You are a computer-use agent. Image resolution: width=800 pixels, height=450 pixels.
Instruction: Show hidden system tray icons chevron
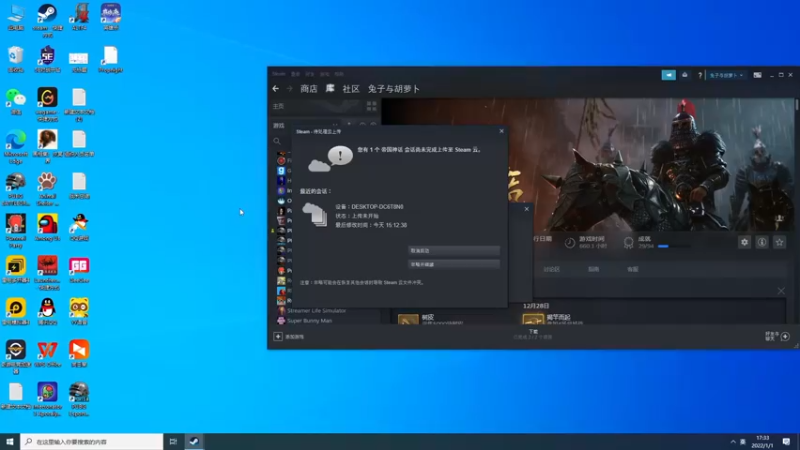(x=733, y=442)
